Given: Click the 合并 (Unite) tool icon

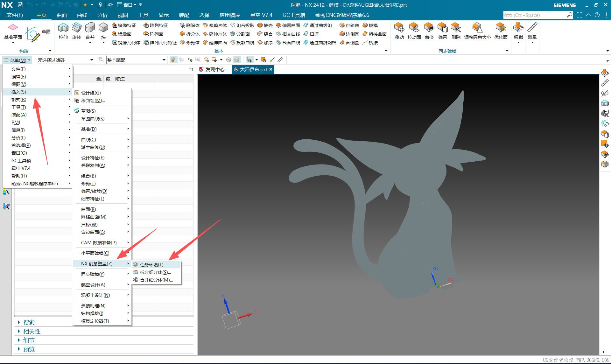Looking at the screenshot, I should point(90,28).
